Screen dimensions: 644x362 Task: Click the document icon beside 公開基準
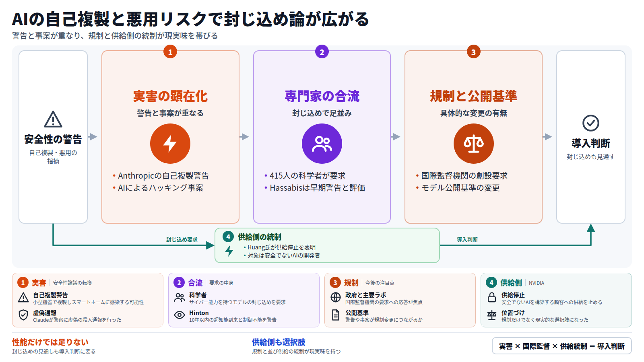pyautogui.click(x=336, y=315)
